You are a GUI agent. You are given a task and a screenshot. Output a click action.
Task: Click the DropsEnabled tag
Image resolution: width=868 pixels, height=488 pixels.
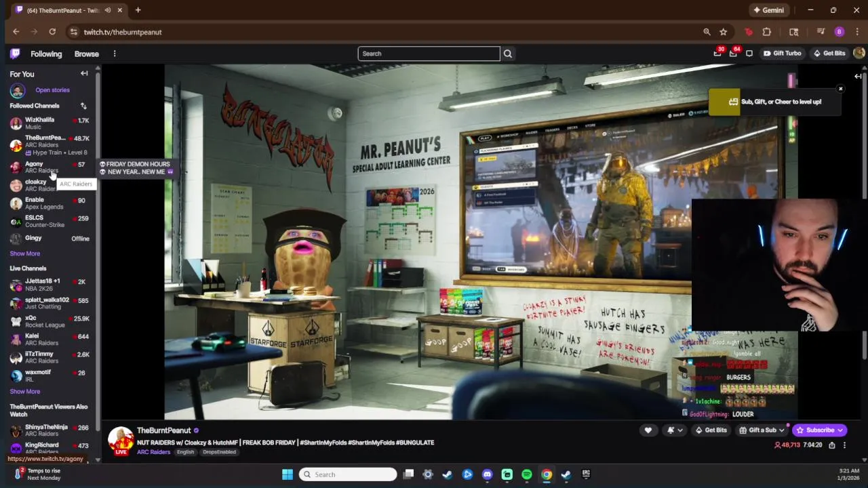(219, 452)
